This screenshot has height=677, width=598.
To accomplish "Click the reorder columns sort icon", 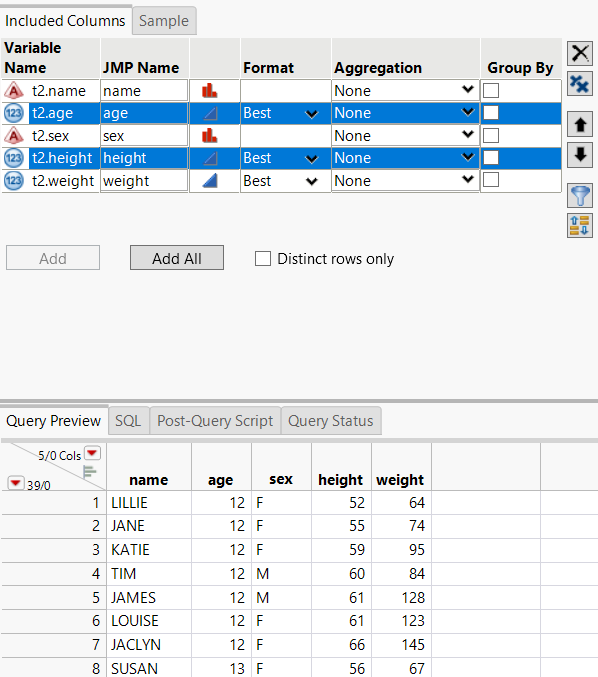I will [x=580, y=225].
